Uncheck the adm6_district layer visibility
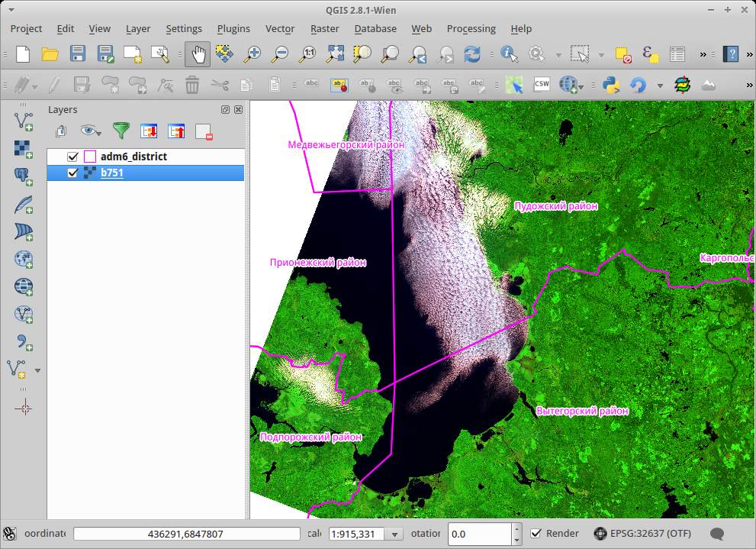Image resolution: width=756 pixels, height=549 pixels. 73,157
